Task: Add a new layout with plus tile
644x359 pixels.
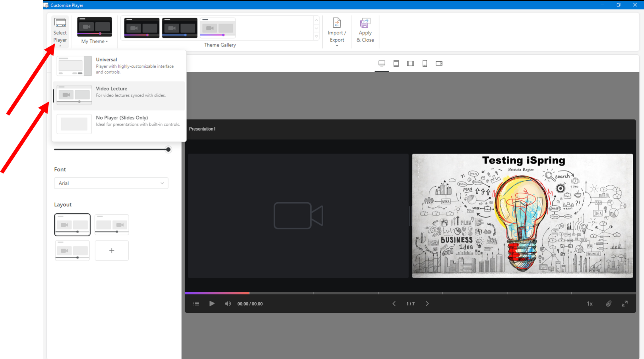Action: 112,250
